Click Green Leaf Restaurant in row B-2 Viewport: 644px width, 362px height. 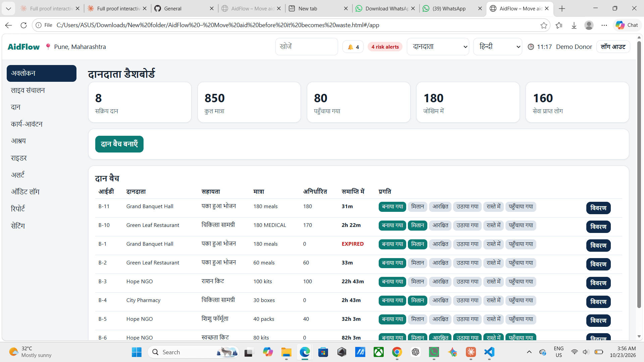pyautogui.click(x=153, y=263)
